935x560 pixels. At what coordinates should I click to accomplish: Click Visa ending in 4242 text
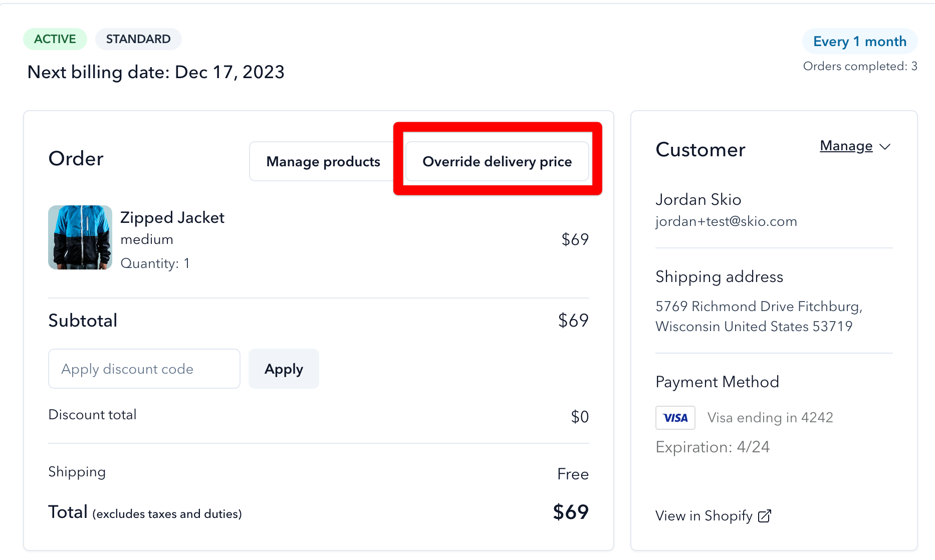point(770,417)
